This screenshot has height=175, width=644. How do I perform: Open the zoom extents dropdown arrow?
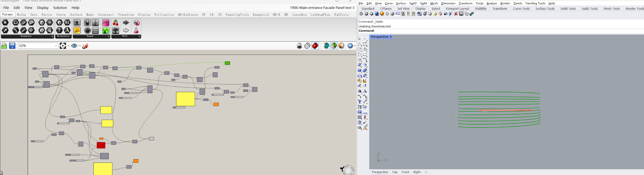pos(69,46)
